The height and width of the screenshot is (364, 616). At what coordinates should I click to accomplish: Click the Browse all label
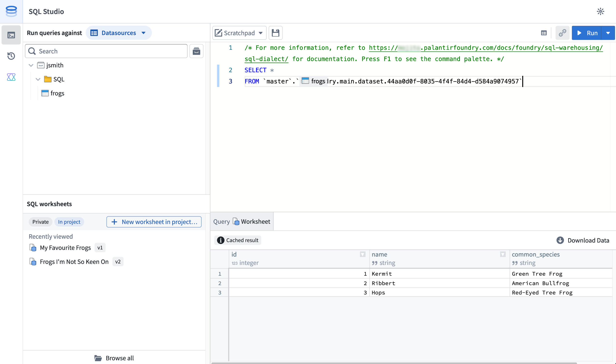point(120,358)
